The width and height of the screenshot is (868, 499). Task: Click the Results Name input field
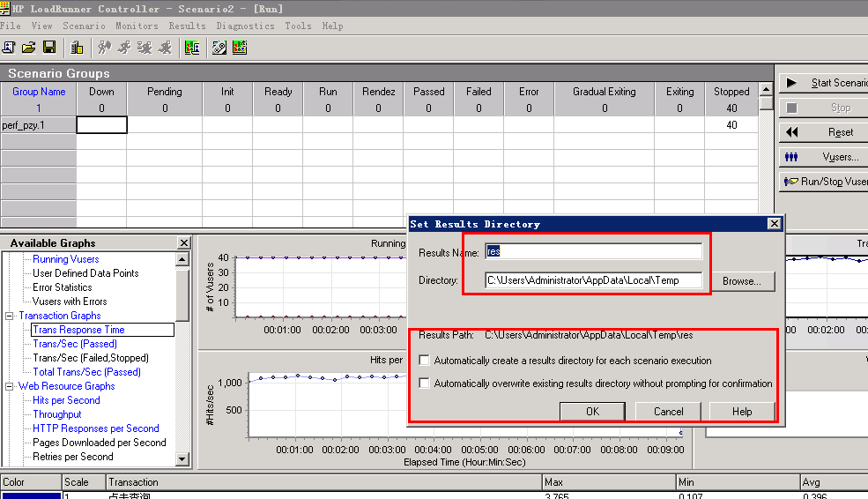[x=593, y=251]
